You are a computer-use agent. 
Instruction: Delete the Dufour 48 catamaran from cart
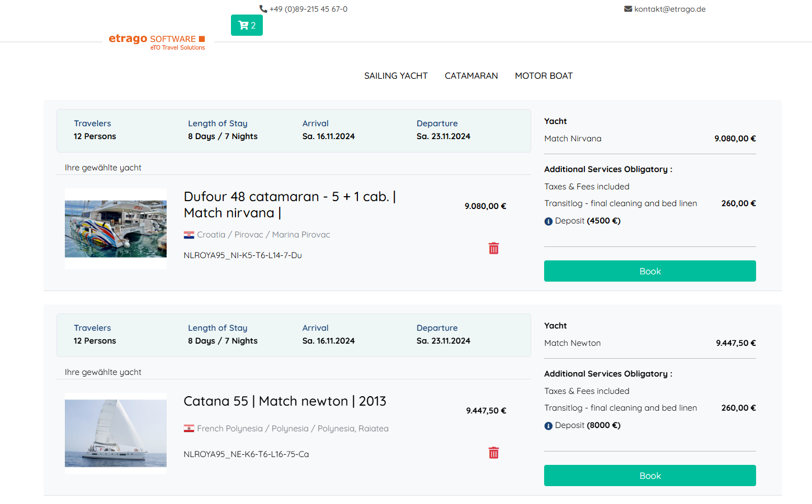click(493, 249)
